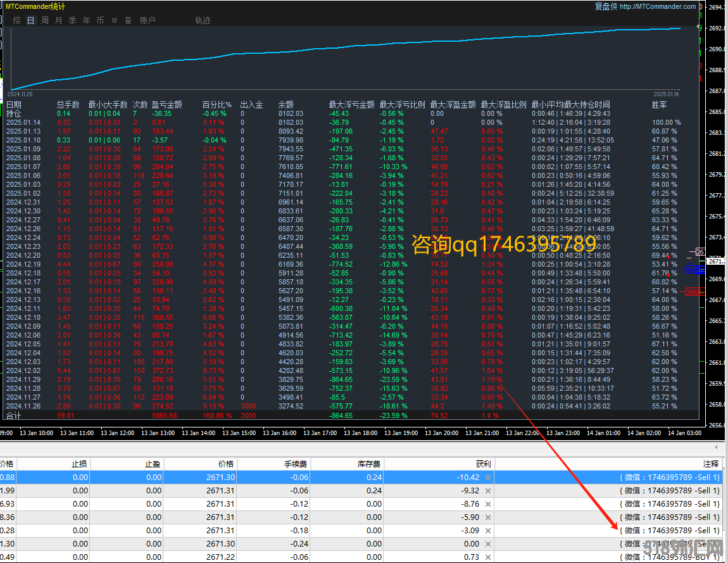Close the order with -5.90 profit

[x=487, y=517]
